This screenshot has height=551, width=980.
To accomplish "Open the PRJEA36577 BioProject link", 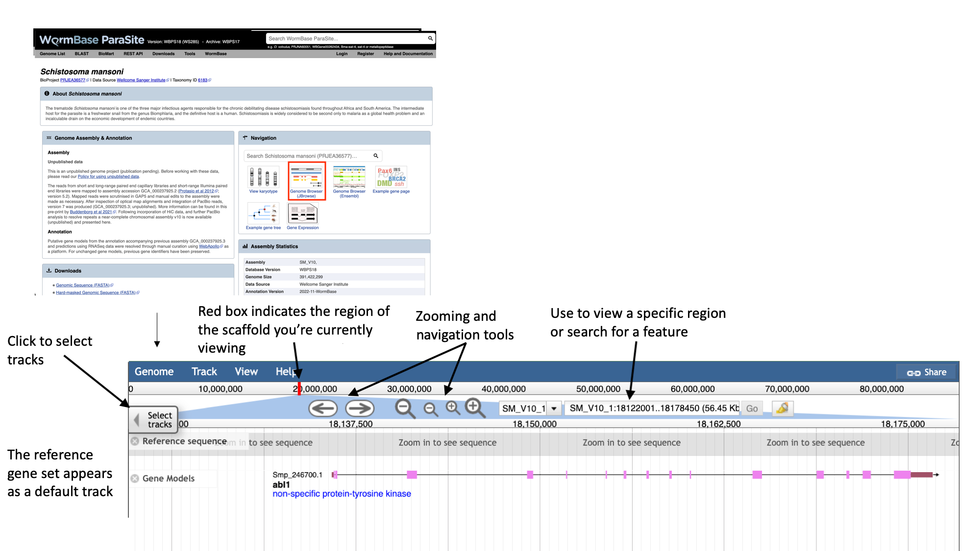I will pos(73,80).
